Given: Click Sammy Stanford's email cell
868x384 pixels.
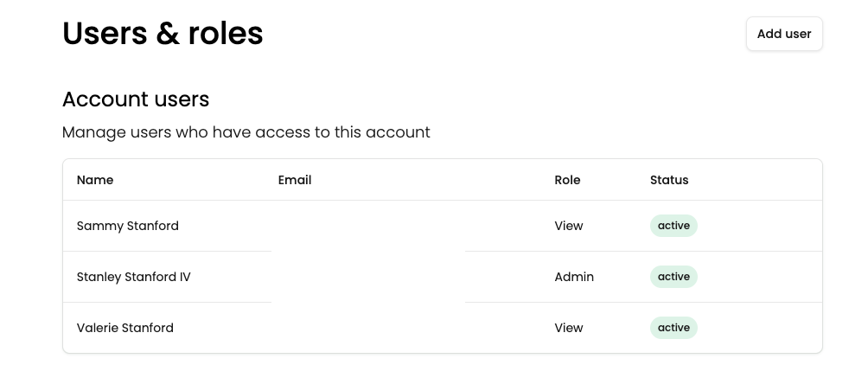Looking at the screenshot, I should point(367,226).
